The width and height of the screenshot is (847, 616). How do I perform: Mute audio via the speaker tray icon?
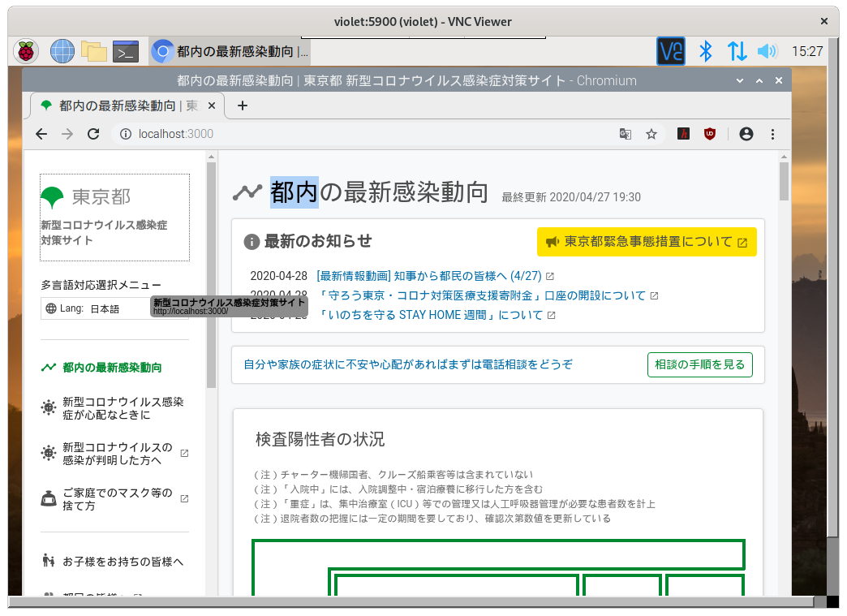pos(766,50)
